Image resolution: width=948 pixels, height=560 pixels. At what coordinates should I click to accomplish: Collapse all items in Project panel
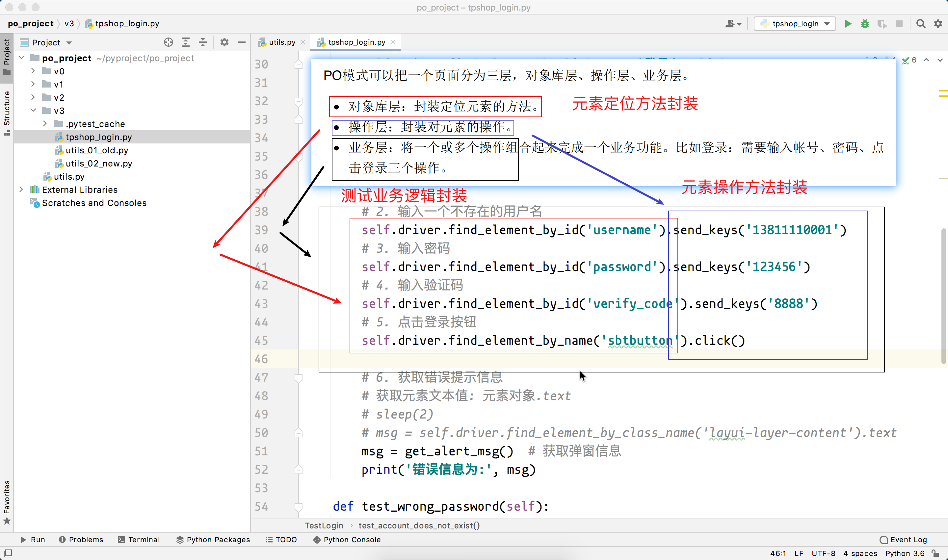(x=203, y=42)
